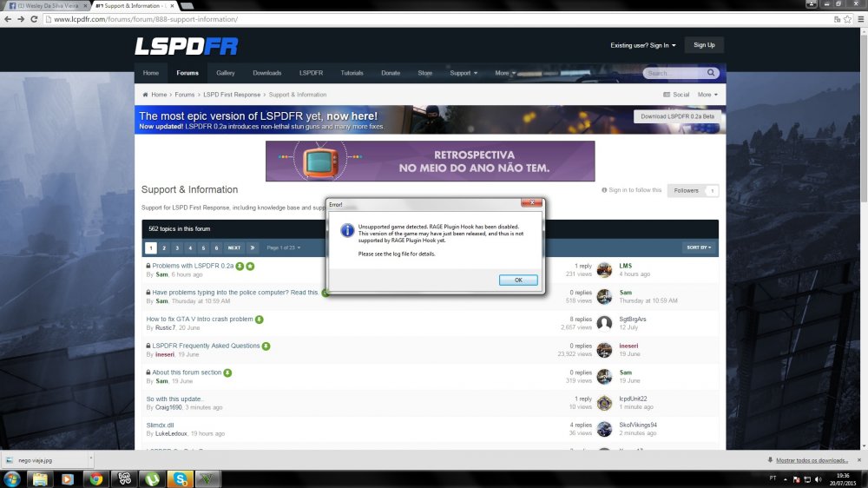868x488 pixels.
Task: Open the Store nav tab
Action: 424,73
